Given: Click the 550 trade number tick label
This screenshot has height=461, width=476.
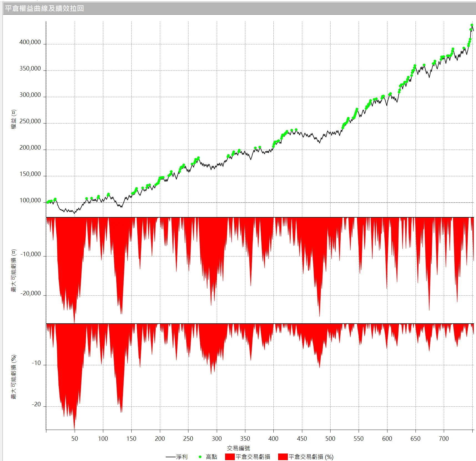Looking at the screenshot, I should [359, 439].
